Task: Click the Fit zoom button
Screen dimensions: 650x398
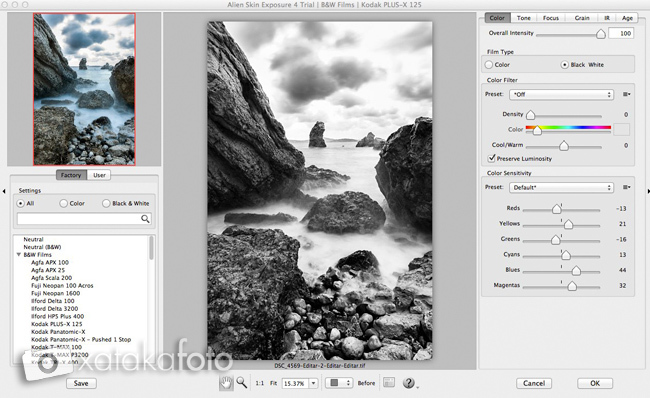Action: click(274, 383)
